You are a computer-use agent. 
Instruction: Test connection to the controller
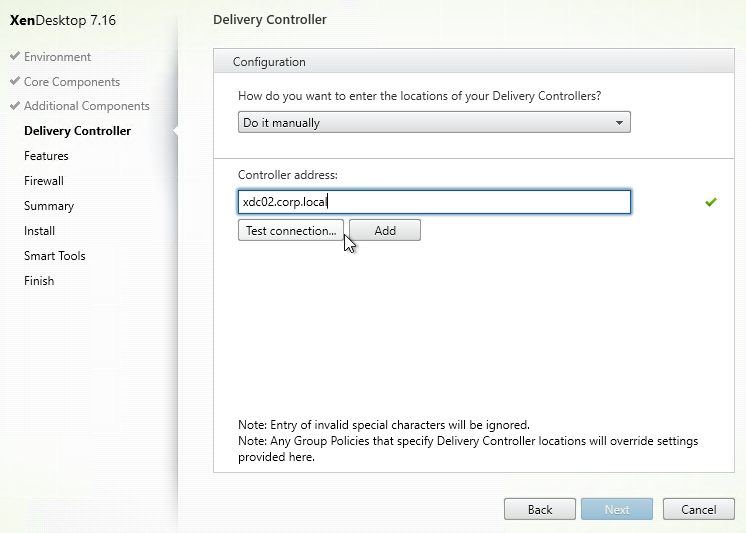pos(291,230)
